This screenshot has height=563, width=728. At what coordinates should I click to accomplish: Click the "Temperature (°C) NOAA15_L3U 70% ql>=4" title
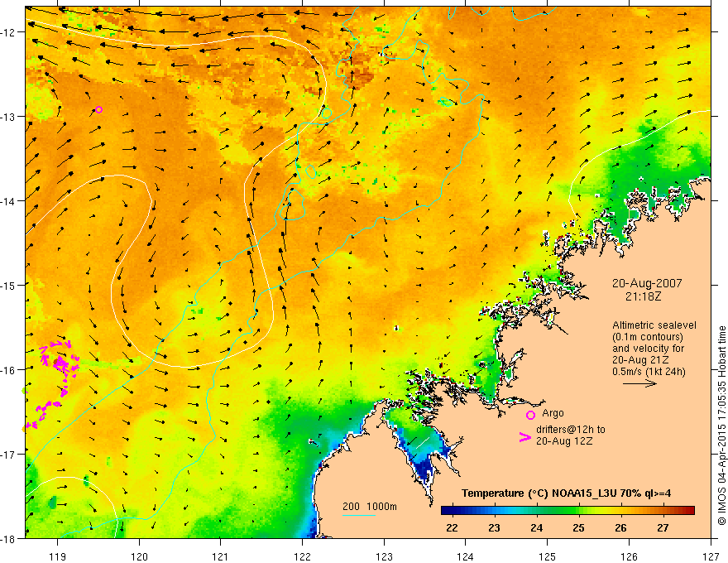pos(566,493)
